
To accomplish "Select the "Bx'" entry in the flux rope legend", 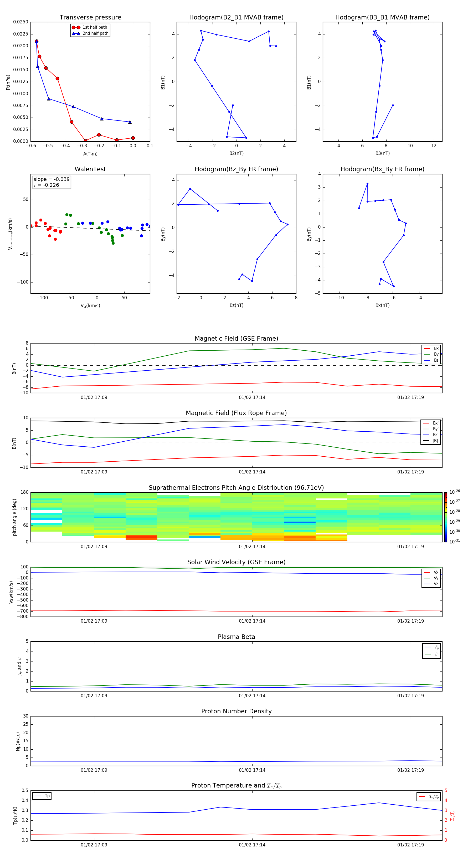I will point(431,423).
